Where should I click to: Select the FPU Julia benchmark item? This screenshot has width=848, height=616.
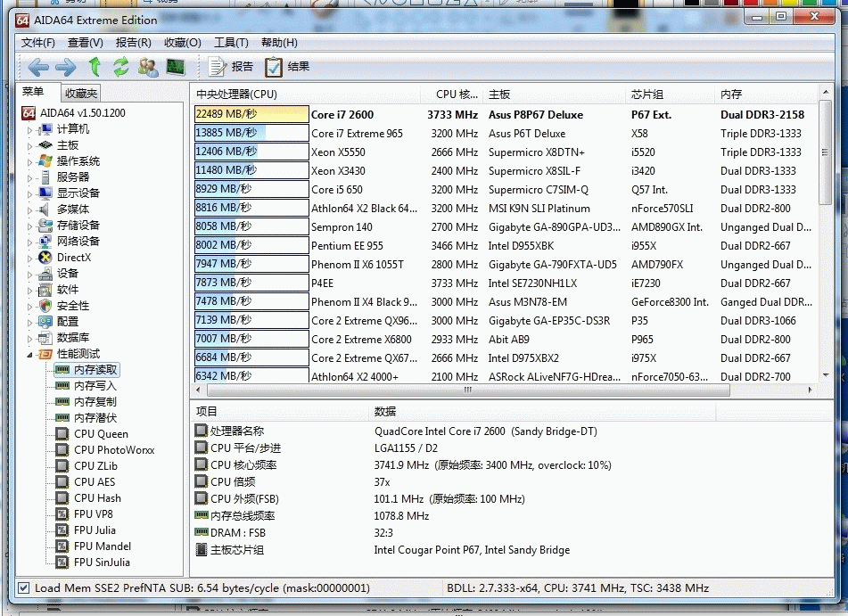click(x=95, y=530)
